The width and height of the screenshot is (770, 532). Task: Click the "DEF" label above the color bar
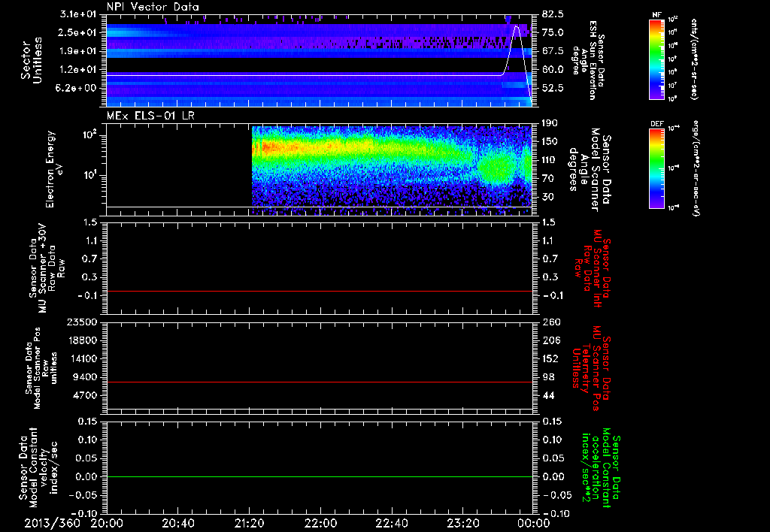tap(657, 124)
